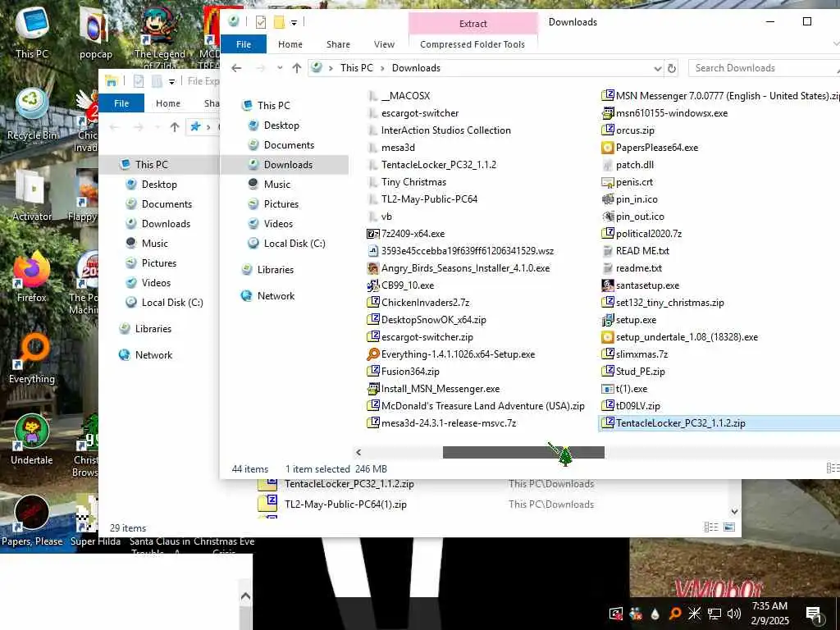Click the chevron between This PC and Downloads
Viewport: 840px width, 630px height.
coord(382,68)
